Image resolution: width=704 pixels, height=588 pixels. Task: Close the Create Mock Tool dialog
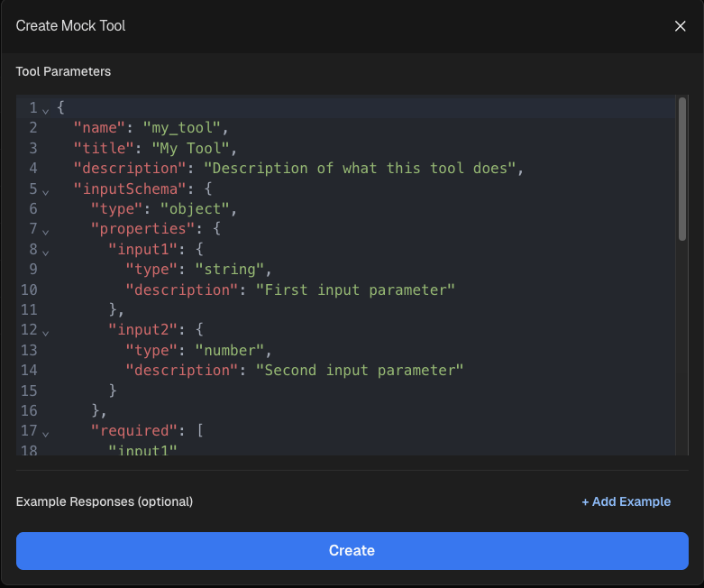[680, 26]
